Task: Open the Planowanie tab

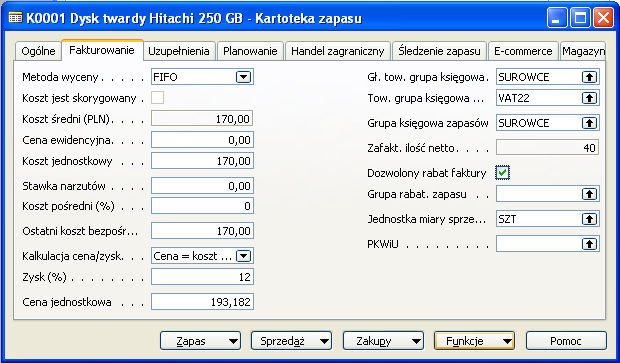Action: [x=250, y=51]
